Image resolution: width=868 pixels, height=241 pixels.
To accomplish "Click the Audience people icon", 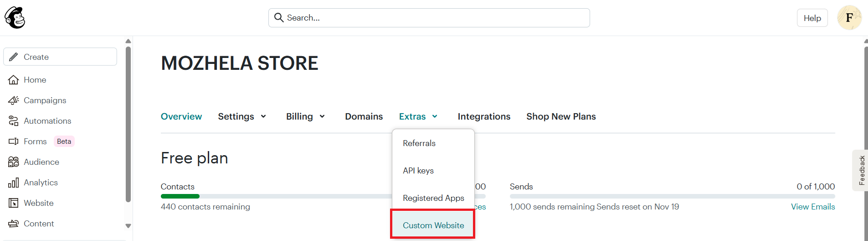I will [14, 162].
